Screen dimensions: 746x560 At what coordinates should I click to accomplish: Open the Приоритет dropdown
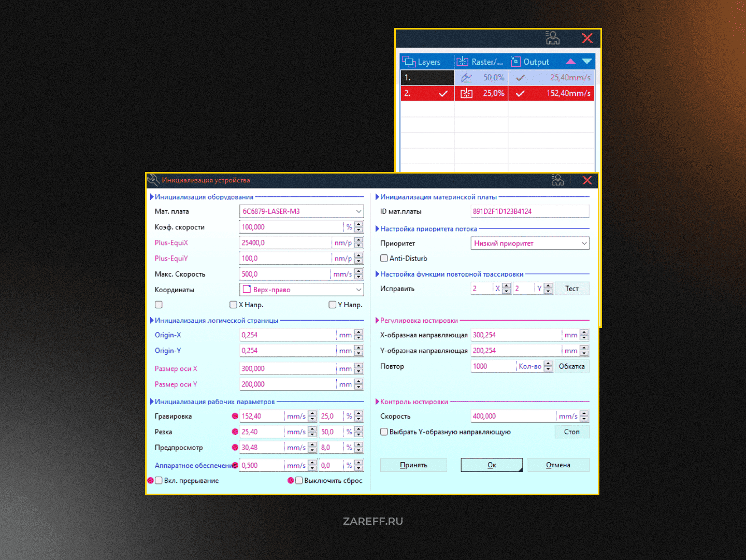(x=584, y=243)
